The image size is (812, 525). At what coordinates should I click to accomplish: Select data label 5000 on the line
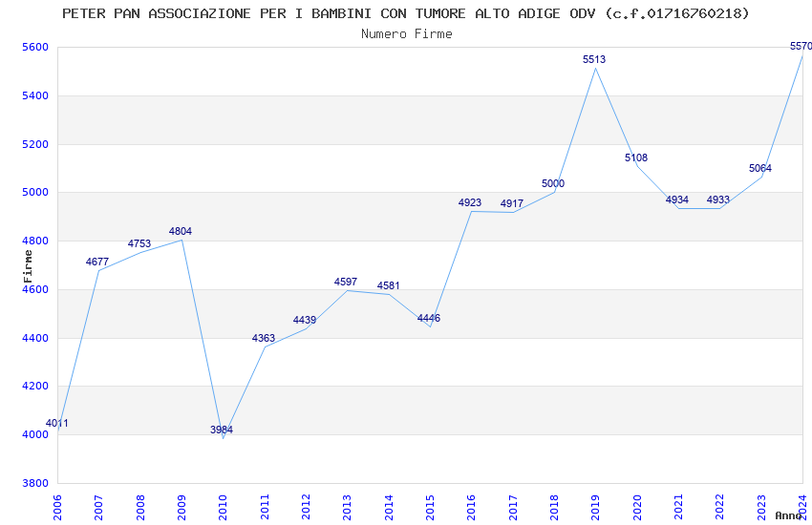pyautogui.click(x=553, y=183)
